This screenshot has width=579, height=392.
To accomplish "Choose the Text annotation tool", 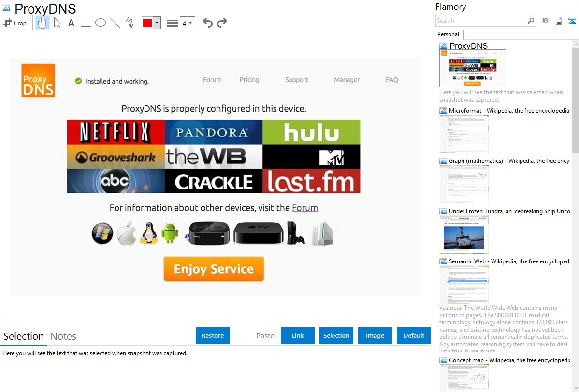I will (71, 23).
